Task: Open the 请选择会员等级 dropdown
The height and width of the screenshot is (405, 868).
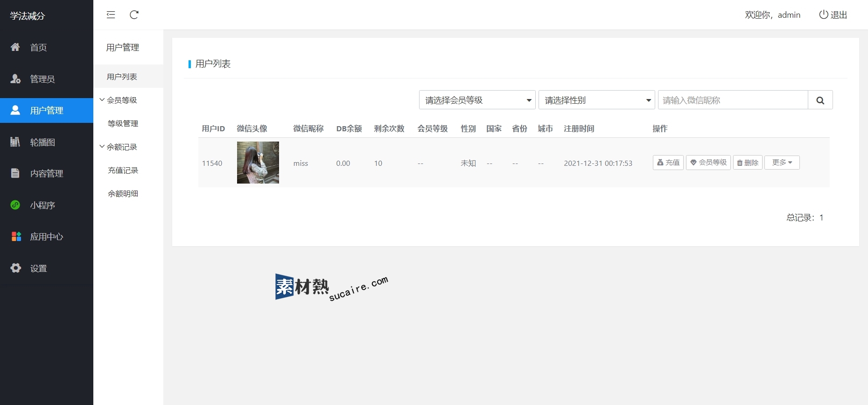Action: point(477,100)
